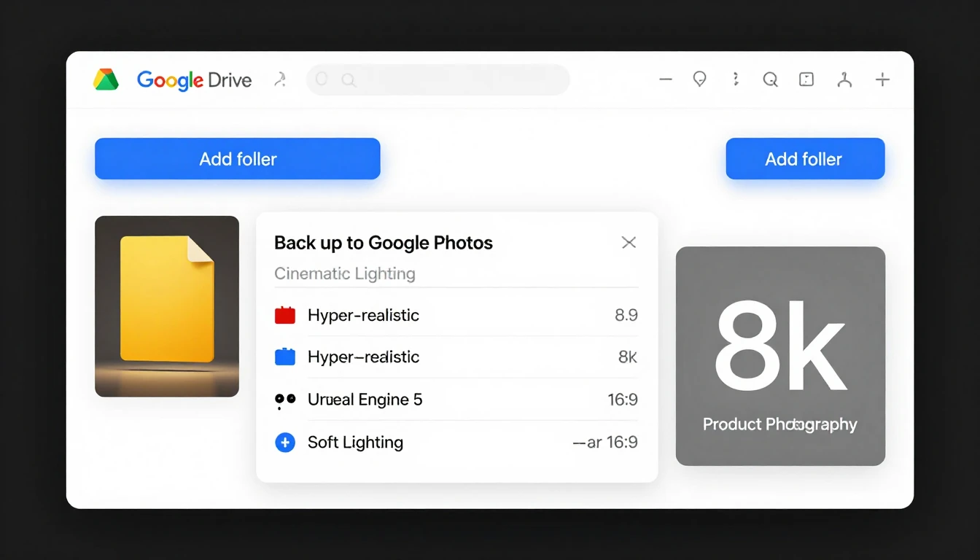Click the arrow icon beside Google Drive title
980x560 pixels.
point(279,79)
